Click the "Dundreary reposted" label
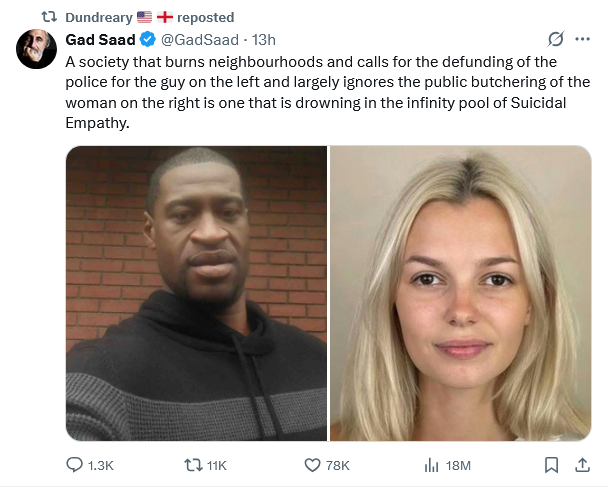 tap(150, 17)
